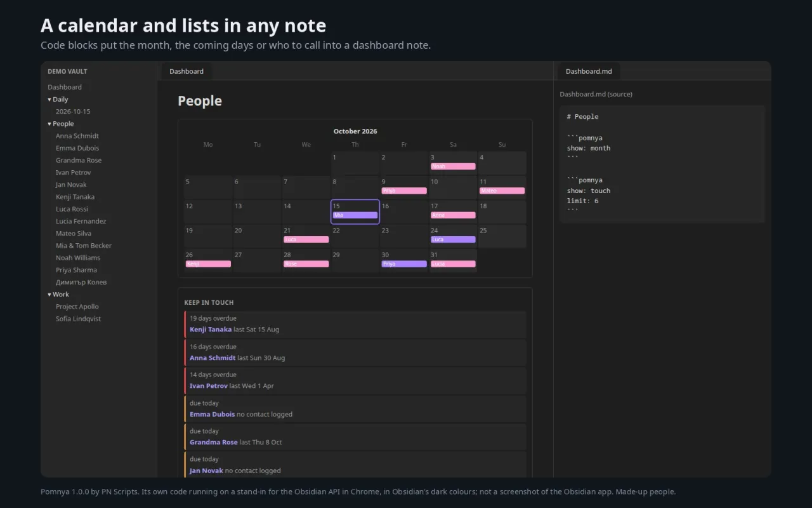Viewport: 812px width, 508px height.
Task: Click the Noah event on October 3
Action: (x=453, y=166)
